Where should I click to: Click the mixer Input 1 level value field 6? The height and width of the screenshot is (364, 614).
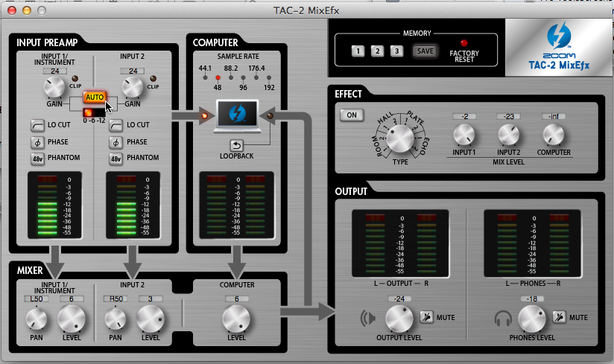click(72, 298)
